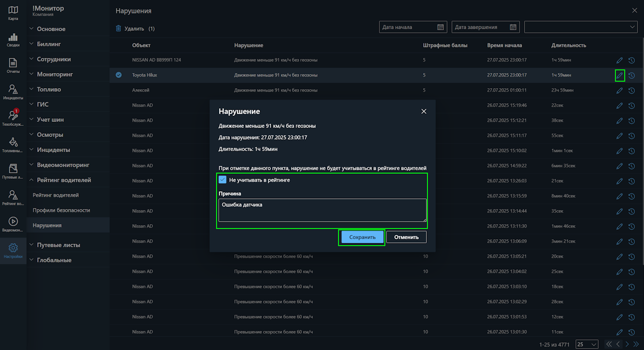Click the Сохранить button
The image size is (644, 350).
(362, 237)
